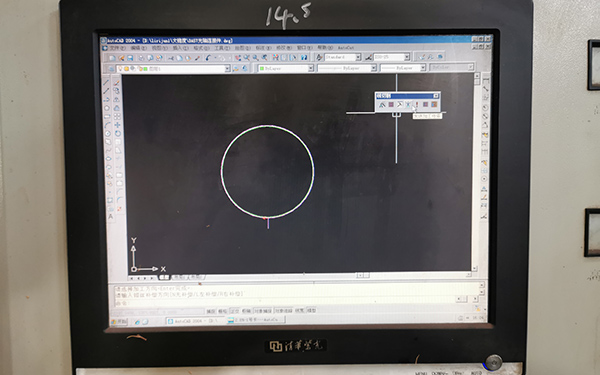
Task: Select the Line draw tool
Action: click(107, 82)
